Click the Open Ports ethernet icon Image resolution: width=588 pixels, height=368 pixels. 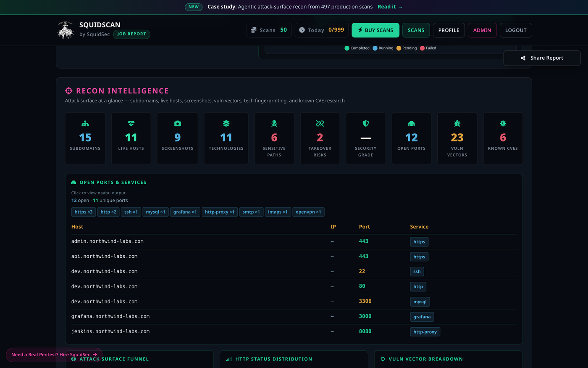click(x=412, y=124)
